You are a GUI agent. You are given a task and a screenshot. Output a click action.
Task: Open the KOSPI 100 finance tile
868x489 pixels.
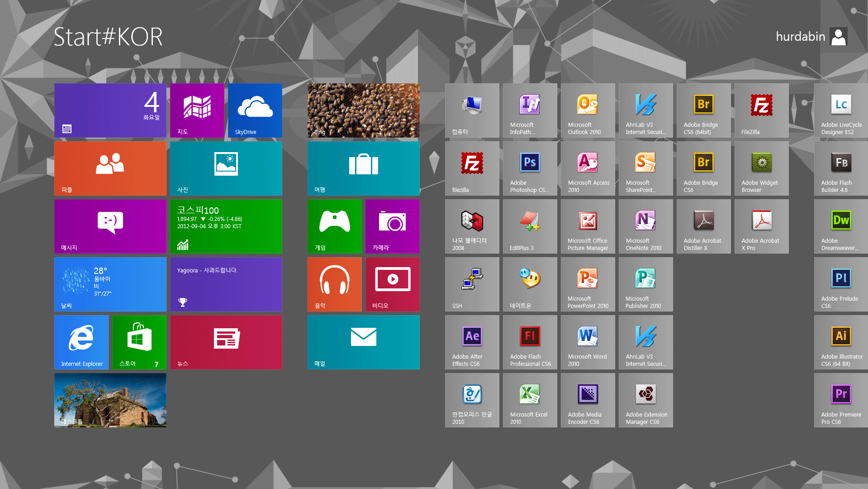[x=226, y=226]
